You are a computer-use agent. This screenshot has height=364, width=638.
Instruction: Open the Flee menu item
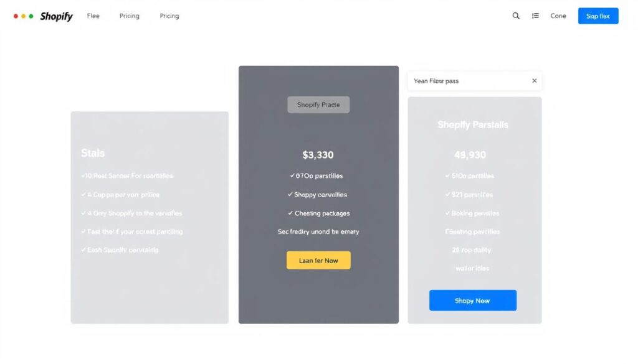click(x=93, y=16)
